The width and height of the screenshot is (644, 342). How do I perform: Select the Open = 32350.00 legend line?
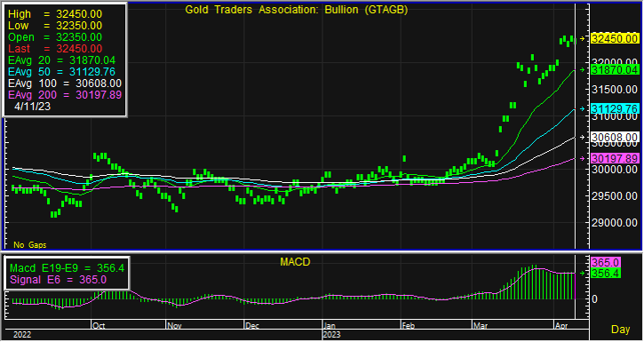55,37
